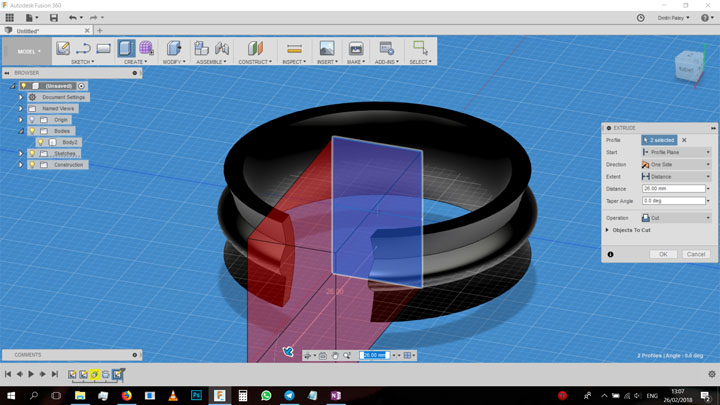
Task: Select the Measure inspect tool
Action: pyautogui.click(x=294, y=48)
